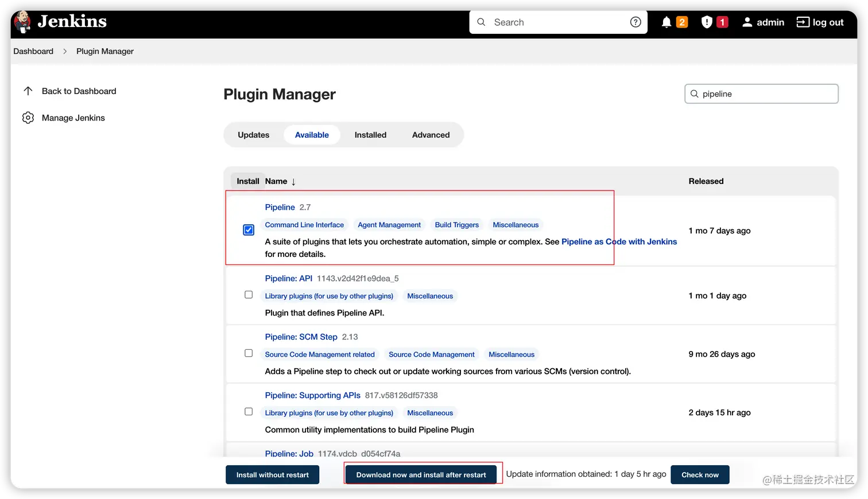Image resolution: width=868 pixels, height=499 pixels.
Task: Click Miscellaneous tag in Pipeline 2.7 row
Action: 516,225
